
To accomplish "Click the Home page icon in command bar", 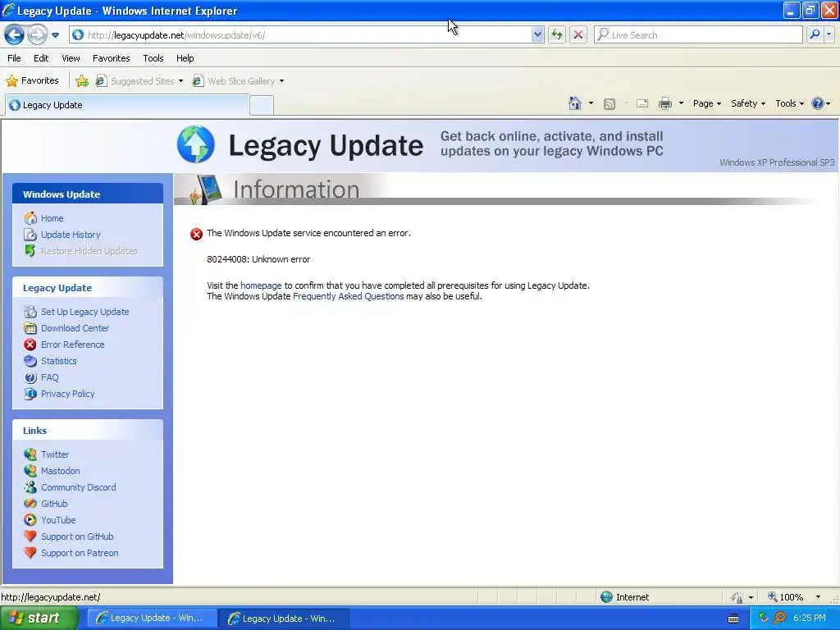I will [575, 103].
